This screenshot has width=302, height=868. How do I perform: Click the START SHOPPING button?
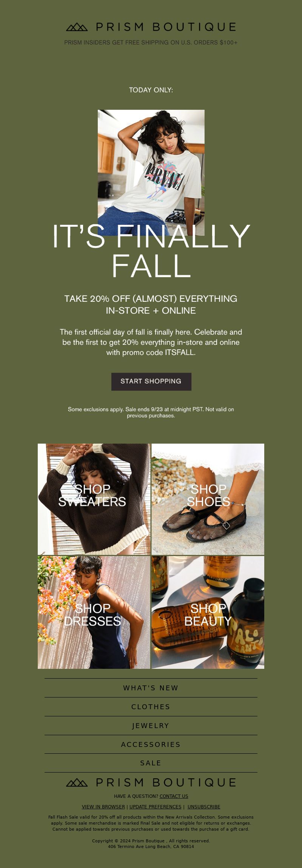point(151,381)
